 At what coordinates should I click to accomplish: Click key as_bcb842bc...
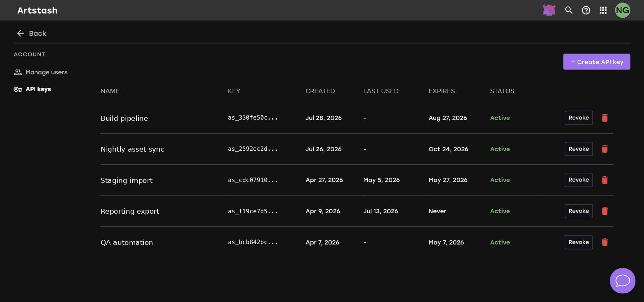253,242
